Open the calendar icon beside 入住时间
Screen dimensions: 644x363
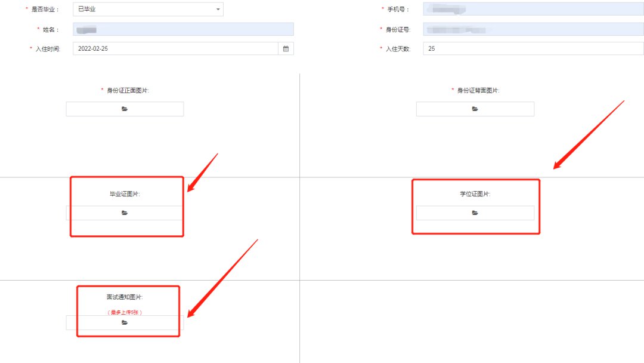pos(286,48)
